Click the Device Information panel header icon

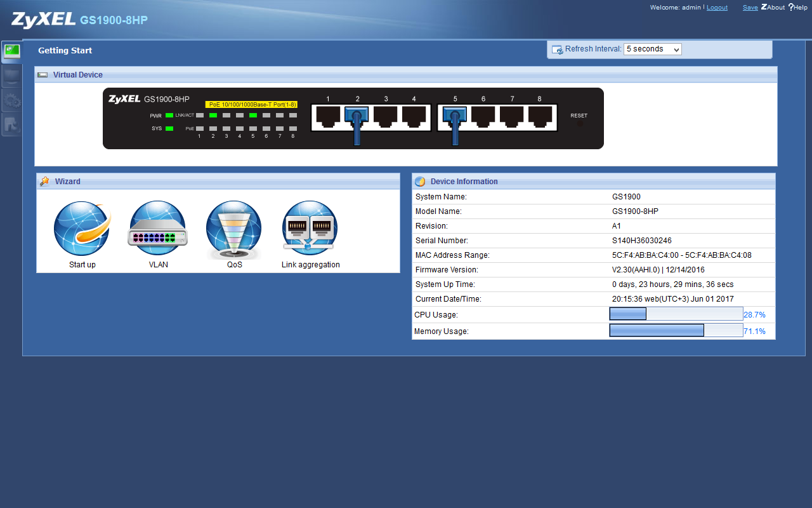point(420,182)
